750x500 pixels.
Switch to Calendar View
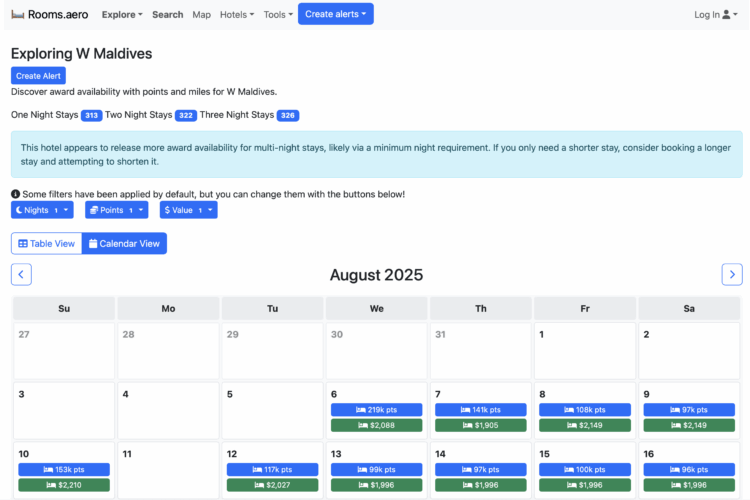pyautogui.click(x=124, y=243)
